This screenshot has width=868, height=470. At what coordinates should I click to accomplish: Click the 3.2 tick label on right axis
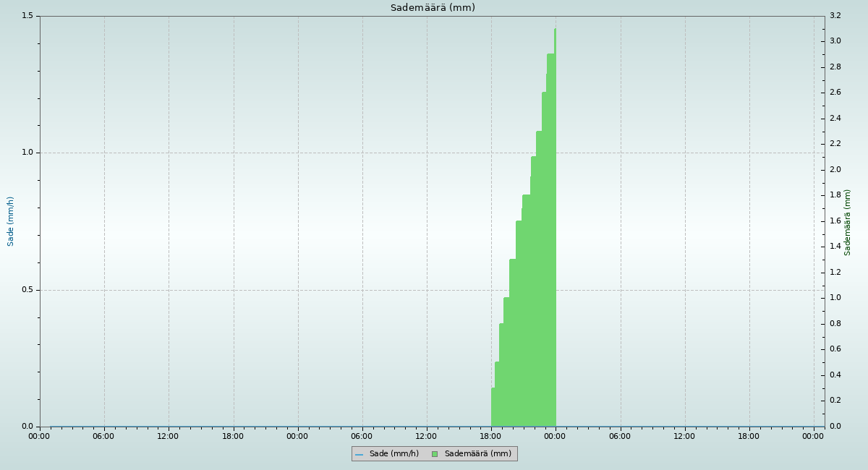pyautogui.click(x=835, y=16)
